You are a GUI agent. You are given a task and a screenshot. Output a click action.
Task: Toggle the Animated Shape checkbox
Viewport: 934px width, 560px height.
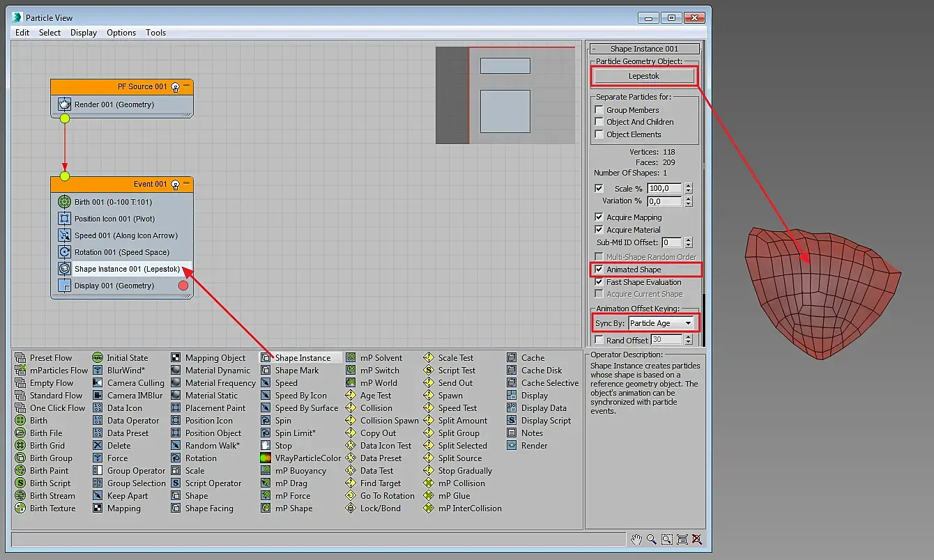[599, 270]
